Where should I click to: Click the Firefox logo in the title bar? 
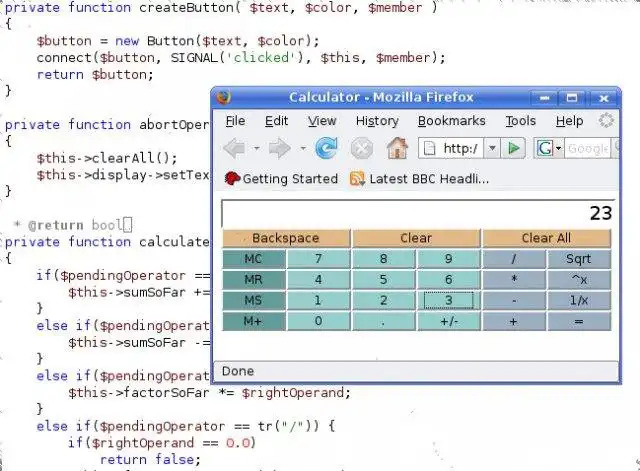point(223,98)
